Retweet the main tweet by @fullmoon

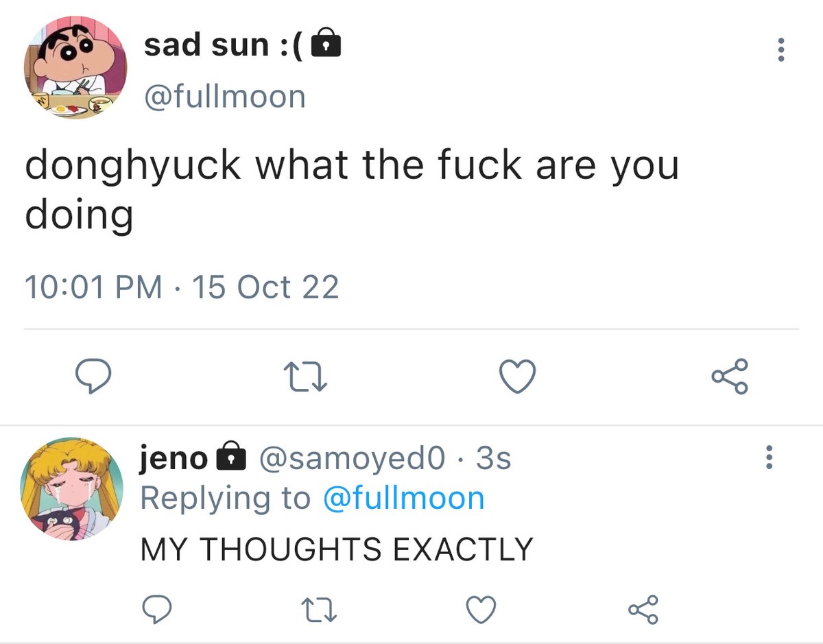tap(305, 377)
